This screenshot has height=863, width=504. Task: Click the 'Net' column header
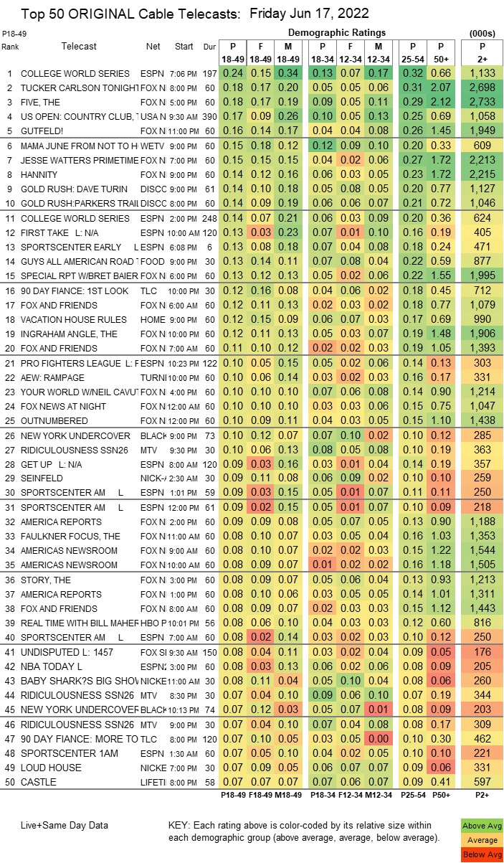pos(153,46)
